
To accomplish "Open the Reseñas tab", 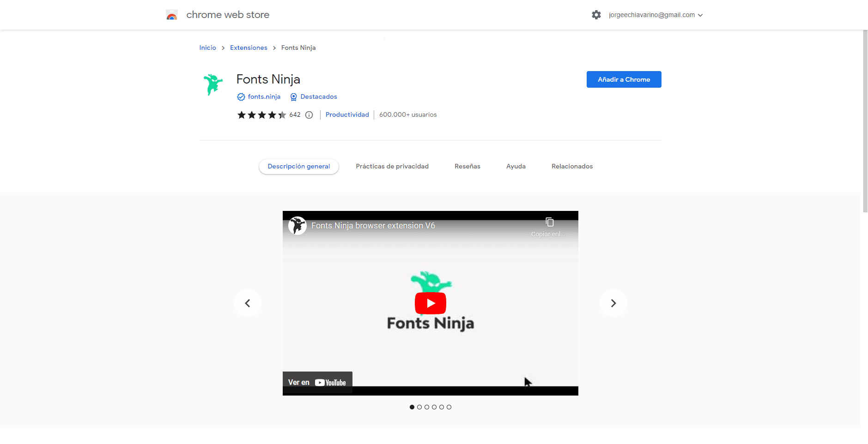I will [467, 166].
